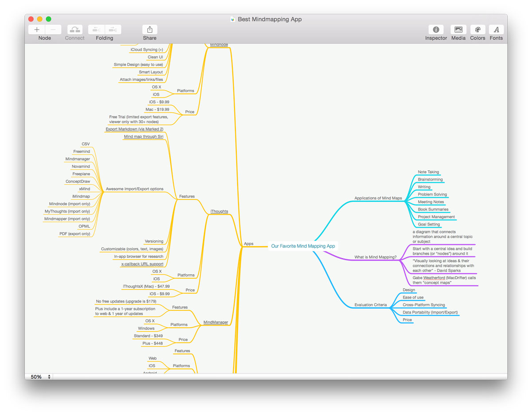532x415 pixels.
Task: Open the Share menu icon
Action: [x=150, y=30]
